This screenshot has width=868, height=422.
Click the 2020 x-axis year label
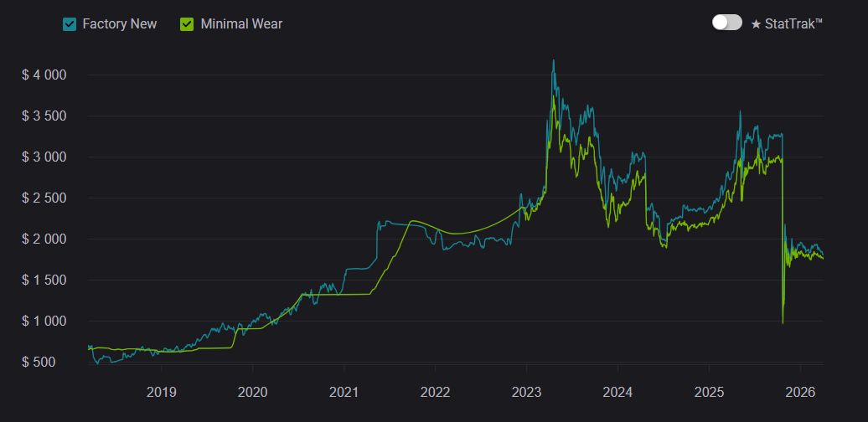[252, 391]
